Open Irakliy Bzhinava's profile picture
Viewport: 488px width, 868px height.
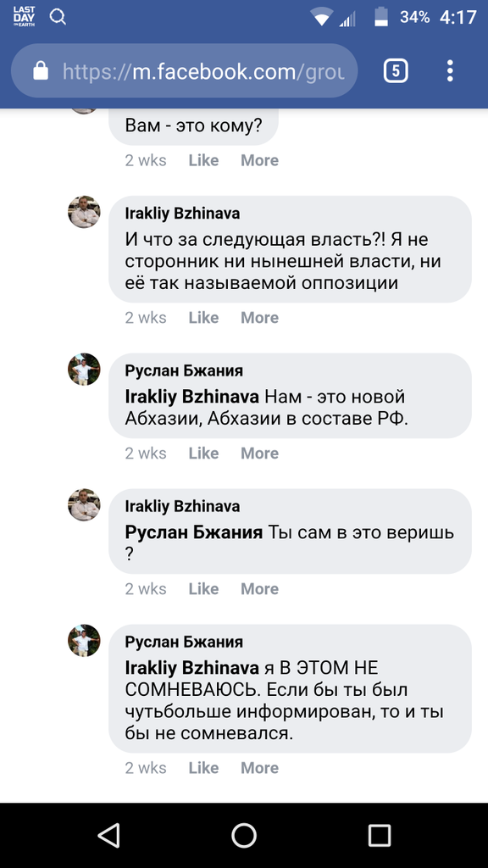pos(84,212)
